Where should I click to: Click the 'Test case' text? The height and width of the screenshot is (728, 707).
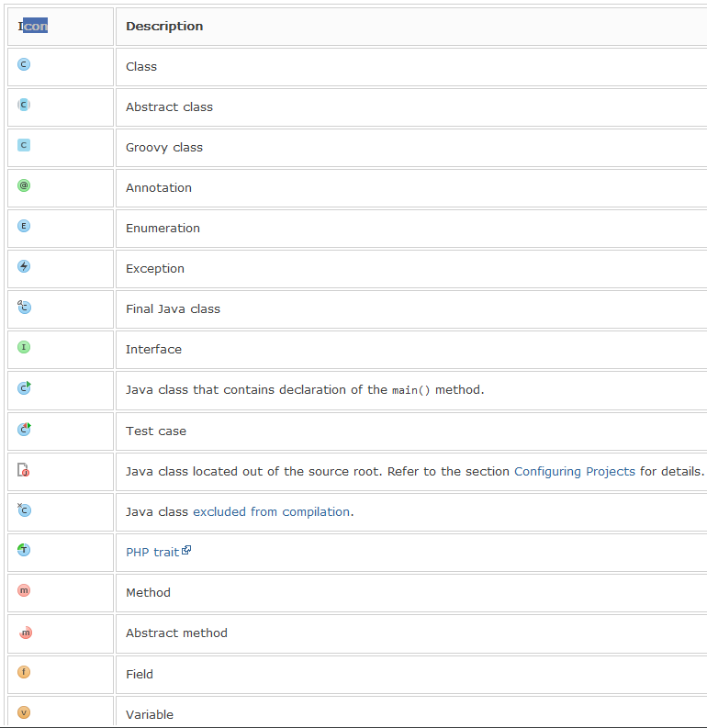pos(155,431)
